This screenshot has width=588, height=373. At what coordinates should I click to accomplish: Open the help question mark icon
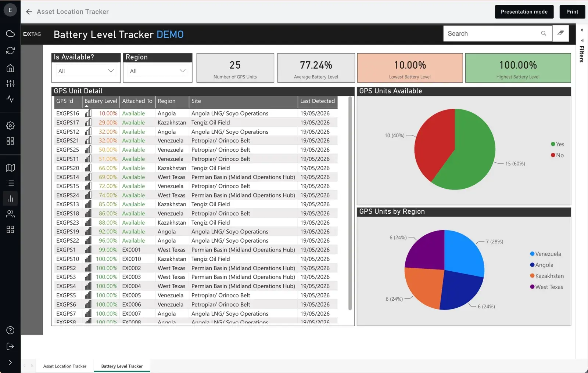(x=10, y=330)
